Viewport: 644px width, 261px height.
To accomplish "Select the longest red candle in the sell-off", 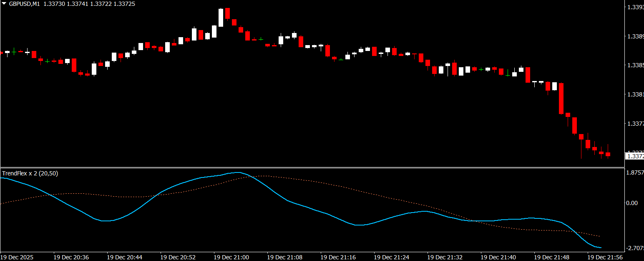I will point(561,99).
